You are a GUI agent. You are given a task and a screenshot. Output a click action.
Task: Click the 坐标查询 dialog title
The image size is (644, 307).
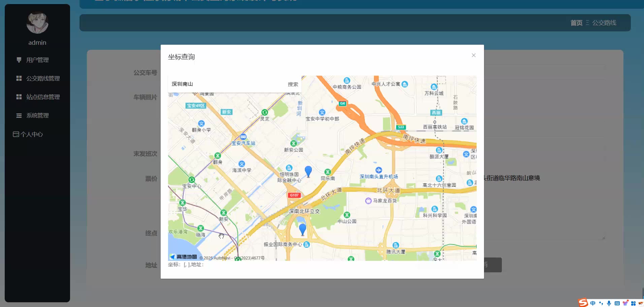click(x=182, y=57)
